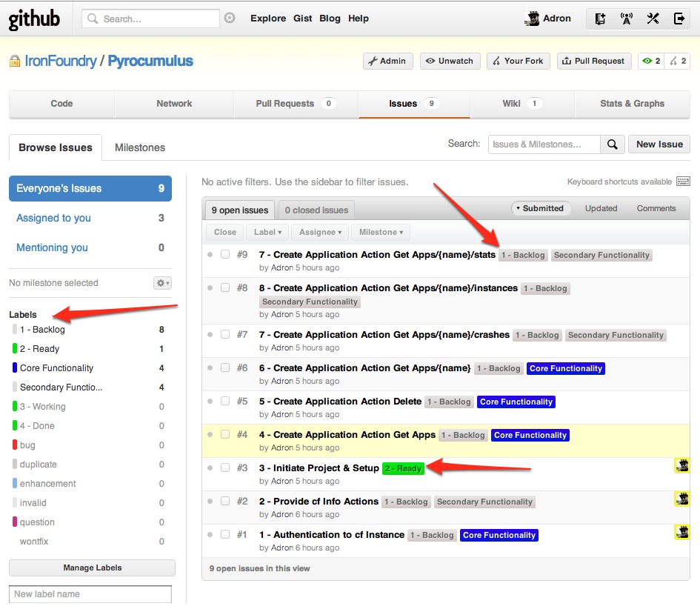Open the Pull Requests tab
The image size is (700, 609).
click(296, 104)
